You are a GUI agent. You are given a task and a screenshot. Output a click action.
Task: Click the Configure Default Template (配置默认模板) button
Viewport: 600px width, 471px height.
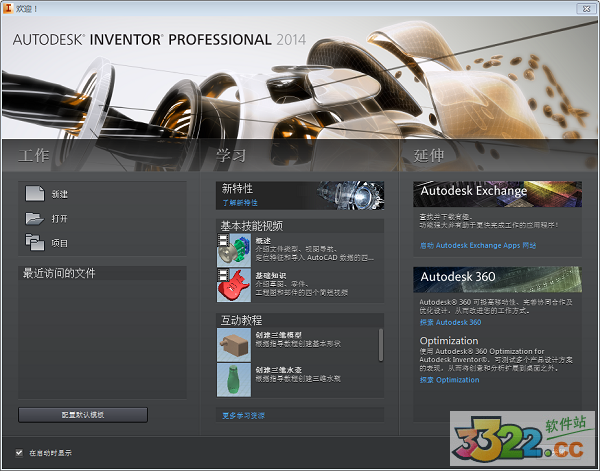[x=83, y=415]
